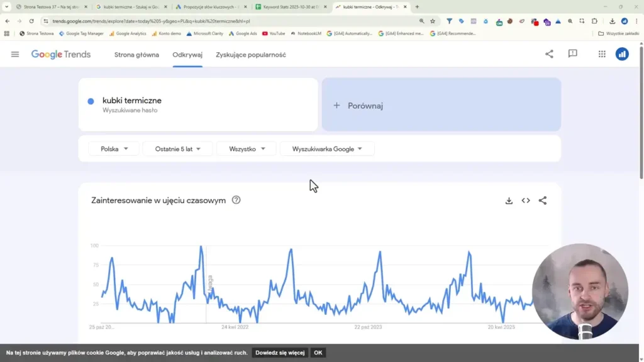View site information in address bar

(x=45, y=21)
